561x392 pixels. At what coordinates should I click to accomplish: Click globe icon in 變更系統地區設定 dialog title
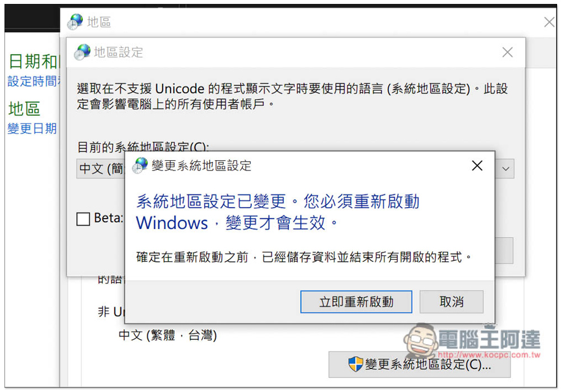click(x=140, y=165)
